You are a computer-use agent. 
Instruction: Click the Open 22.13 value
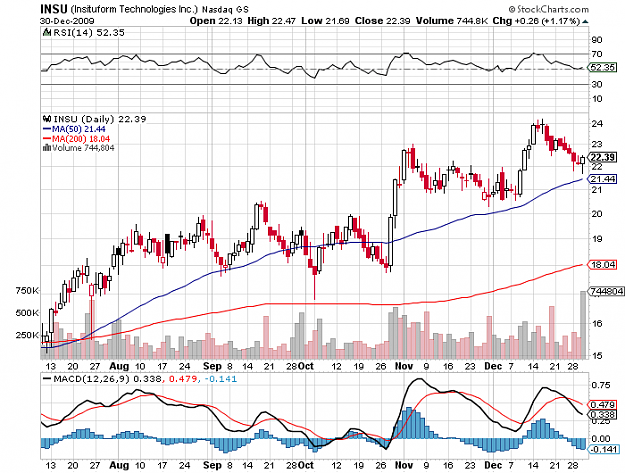[x=216, y=21]
